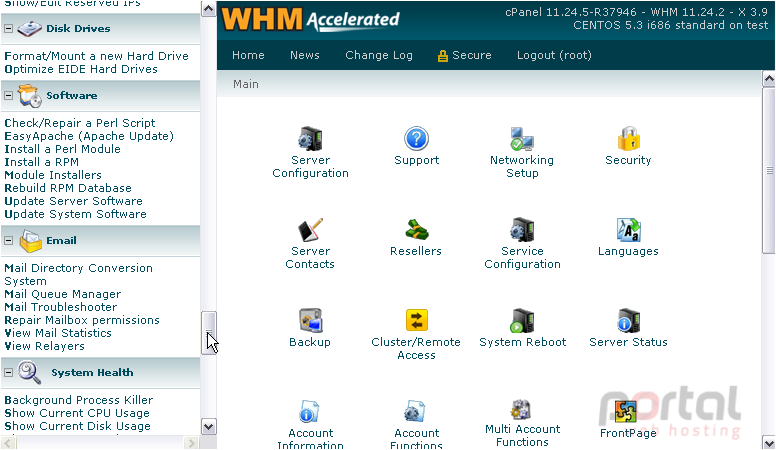Click the WHM Accelerated logo
Viewport: 776px width, 450px height.
(x=310, y=20)
